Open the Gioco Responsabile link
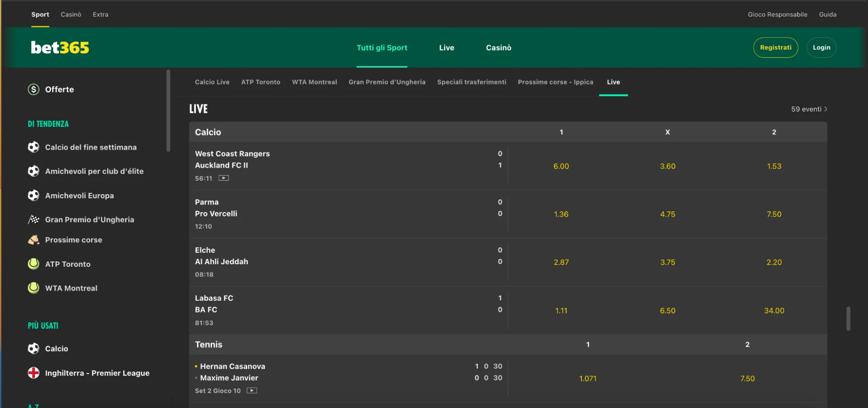The width and height of the screenshot is (868, 408). [x=777, y=14]
